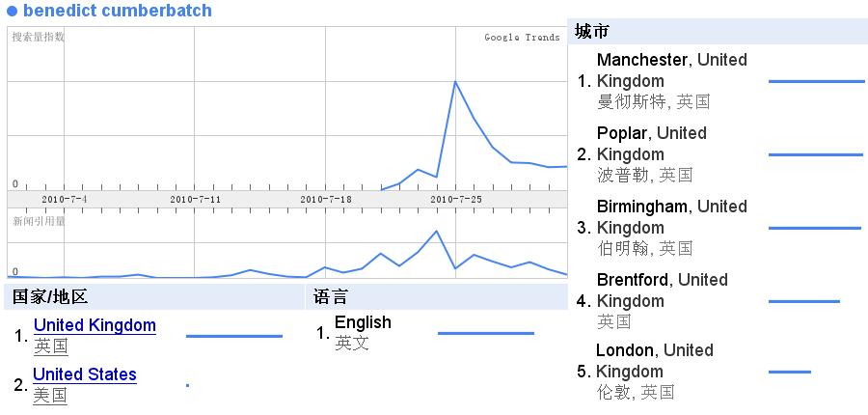Image resolution: width=868 pixels, height=415 pixels.
Task: Click the Google Trends label on chart
Action: (522, 38)
